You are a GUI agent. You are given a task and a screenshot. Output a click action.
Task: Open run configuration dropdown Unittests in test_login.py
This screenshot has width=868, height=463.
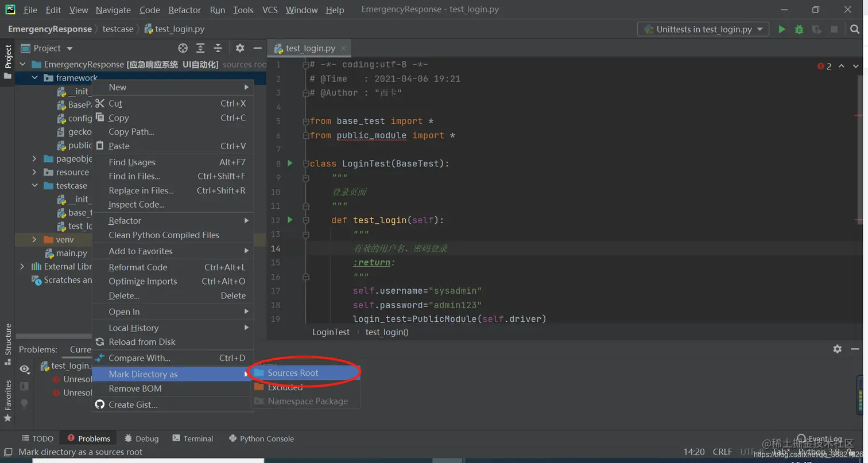(x=703, y=29)
